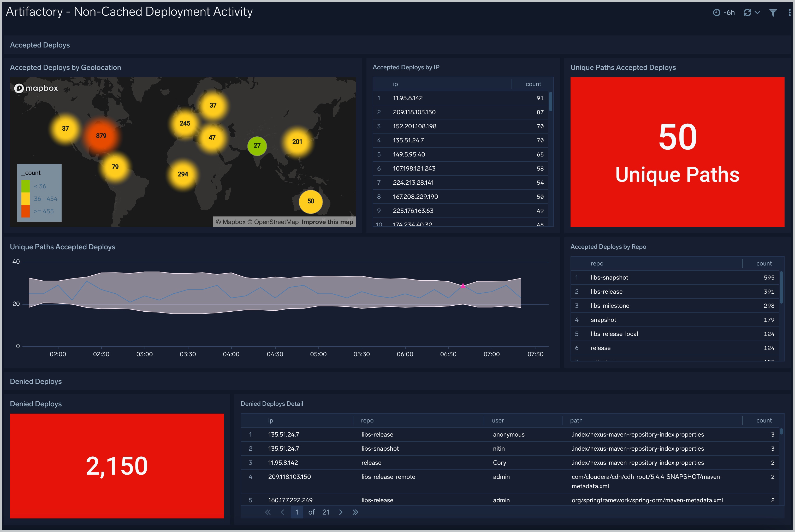
Task: Click the refresh dashboard icon
Action: pos(747,13)
